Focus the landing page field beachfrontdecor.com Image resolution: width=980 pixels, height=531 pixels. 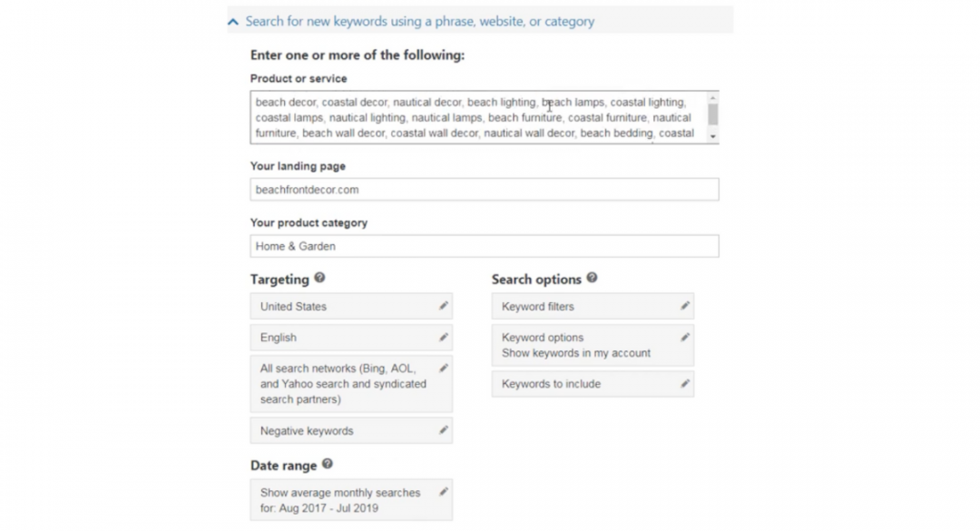pos(485,190)
